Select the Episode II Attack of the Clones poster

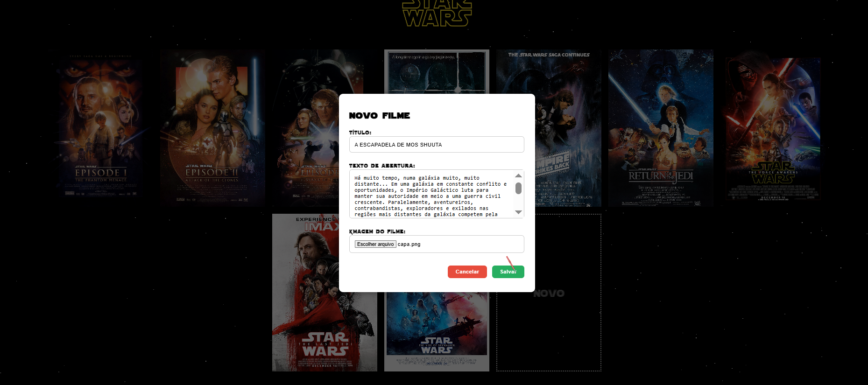coord(212,128)
